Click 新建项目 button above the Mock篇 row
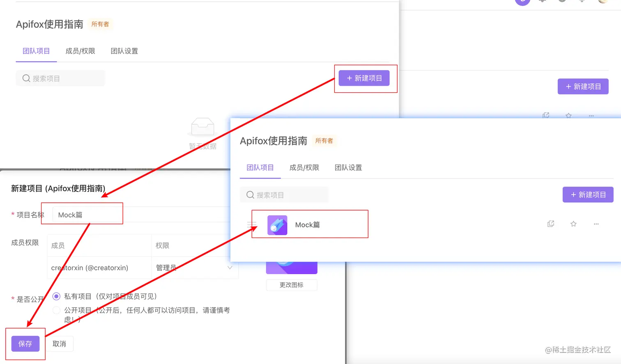This screenshot has width=621, height=364. click(588, 195)
